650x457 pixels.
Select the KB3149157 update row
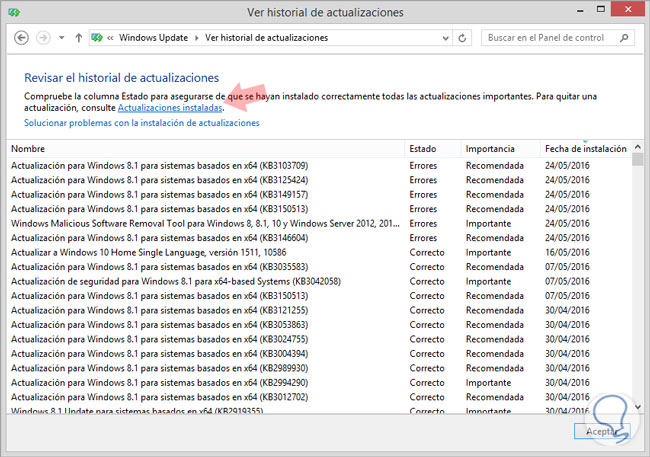319,194
